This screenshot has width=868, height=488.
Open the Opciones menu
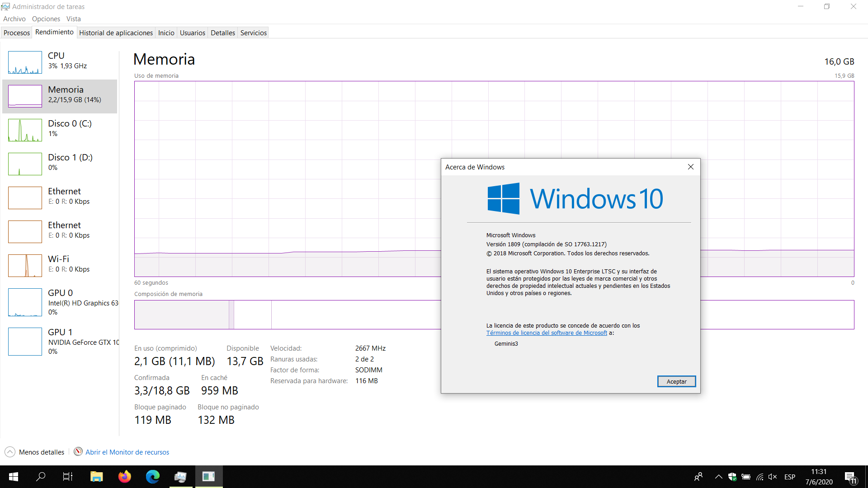pyautogui.click(x=46, y=19)
